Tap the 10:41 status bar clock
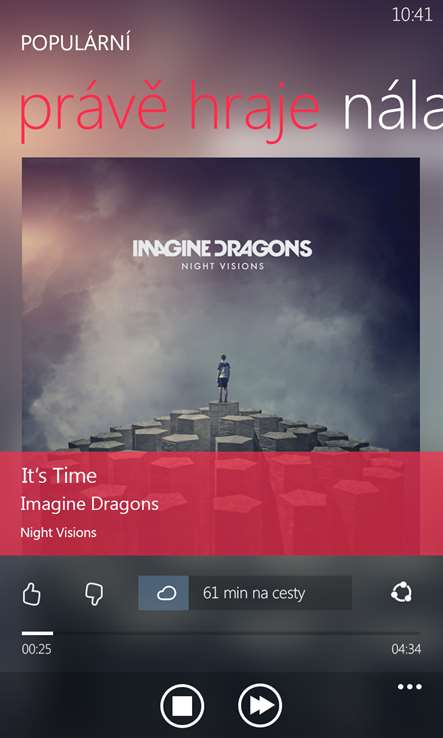The width and height of the screenshot is (443, 738). coord(412,15)
